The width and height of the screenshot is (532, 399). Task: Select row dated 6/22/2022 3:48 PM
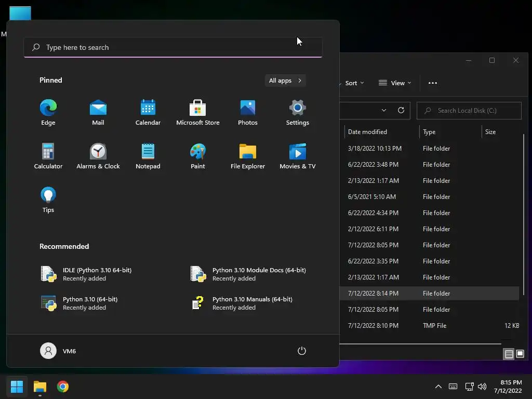pyautogui.click(x=429, y=165)
